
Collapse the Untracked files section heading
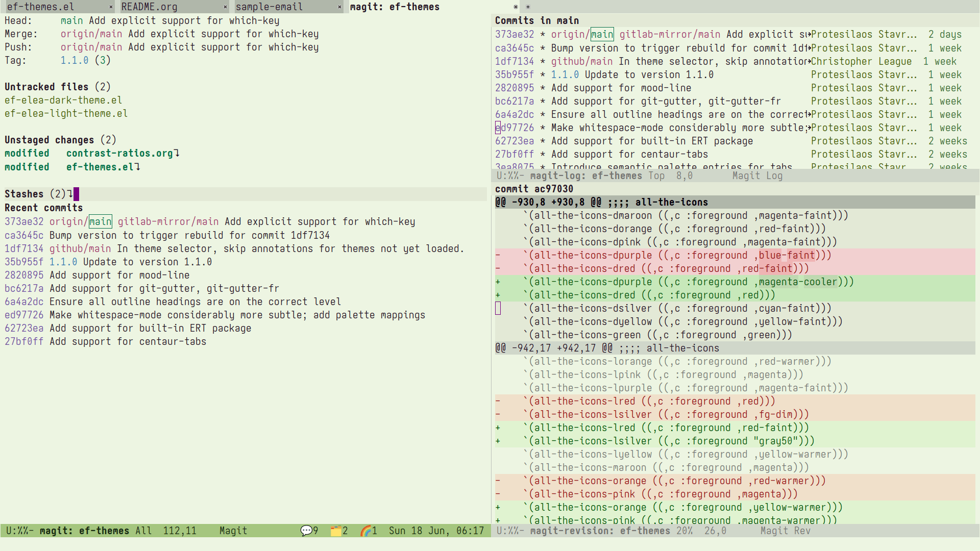coord(57,87)
